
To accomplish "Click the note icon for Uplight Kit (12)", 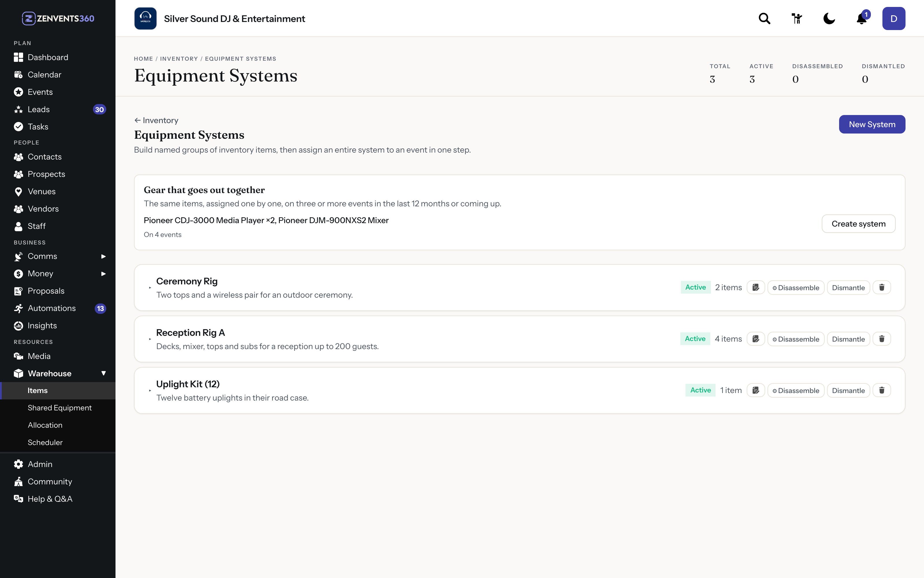I will pyautogui.click(x=756, y=390).
